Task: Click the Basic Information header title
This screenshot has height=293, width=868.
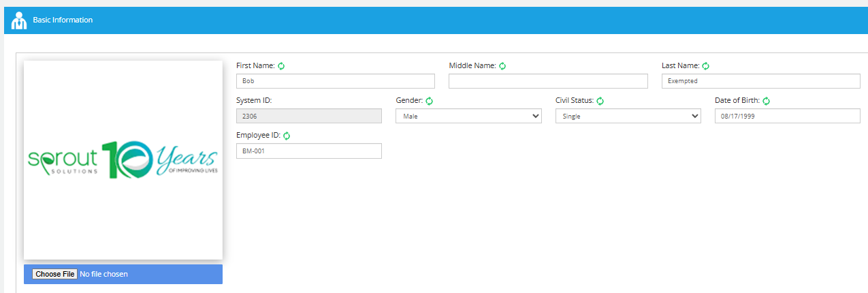Action: click(x=63, y=20)
